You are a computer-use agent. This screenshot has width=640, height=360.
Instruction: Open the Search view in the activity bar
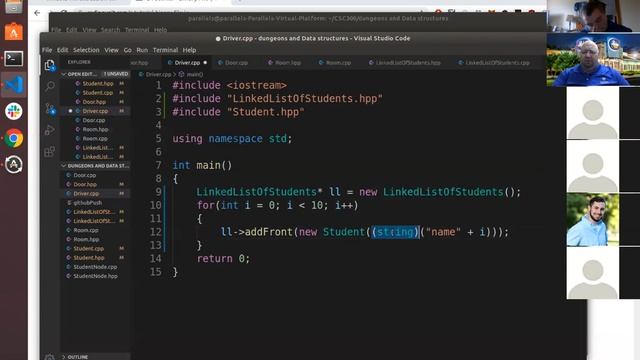coord(50,86)
